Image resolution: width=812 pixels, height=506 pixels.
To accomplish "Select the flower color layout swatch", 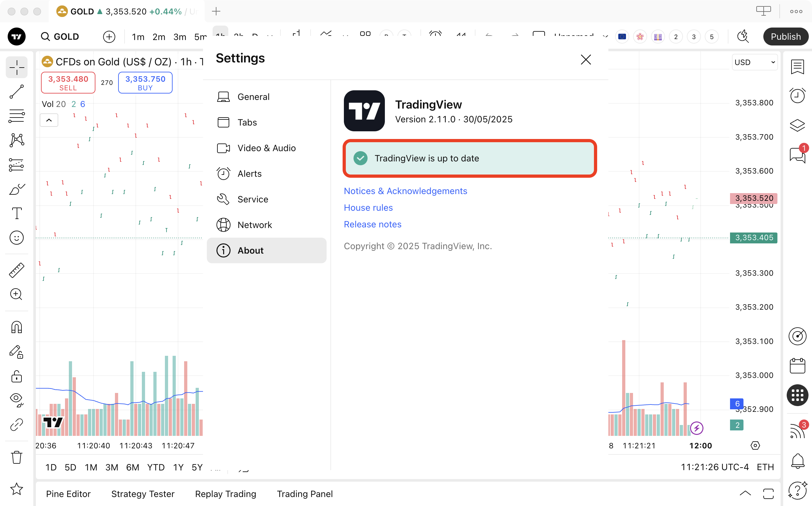I will [640, 37].
